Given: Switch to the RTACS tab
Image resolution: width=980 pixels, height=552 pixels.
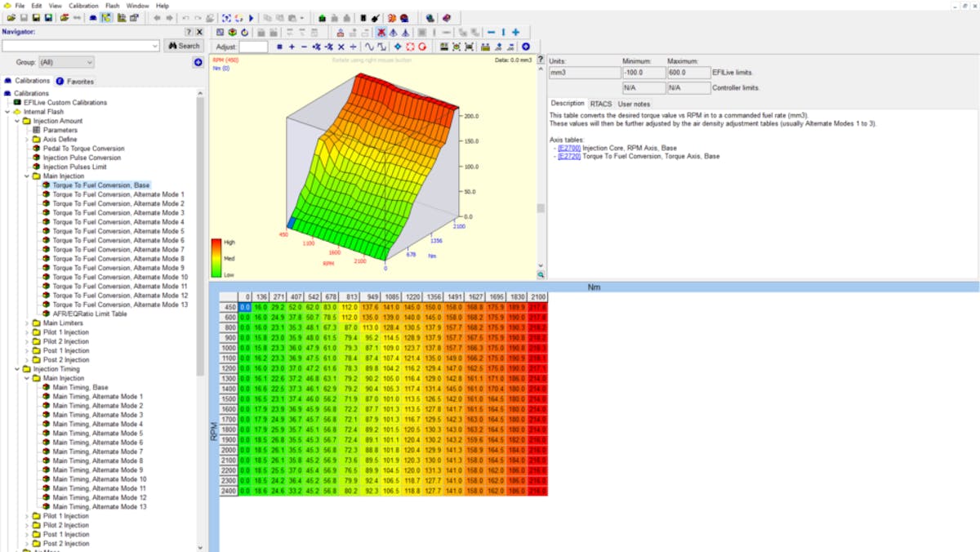Looking at the screenshot, I should pos(601,104).
